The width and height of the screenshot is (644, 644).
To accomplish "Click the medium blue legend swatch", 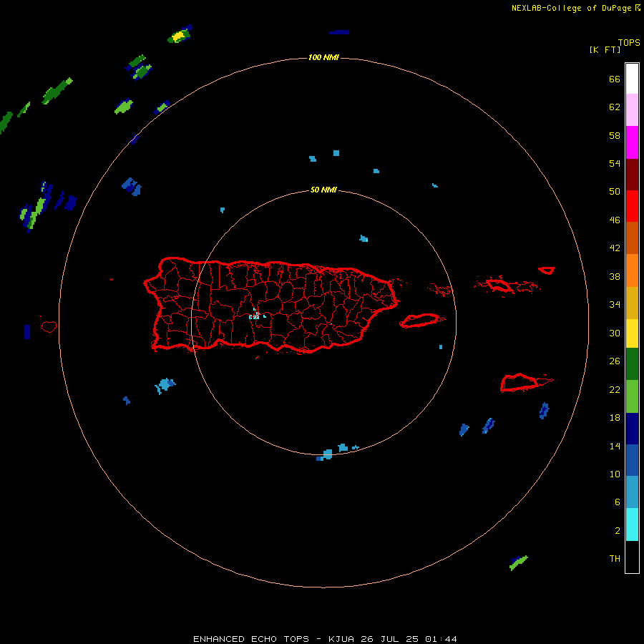I will [x=632, y=460].
